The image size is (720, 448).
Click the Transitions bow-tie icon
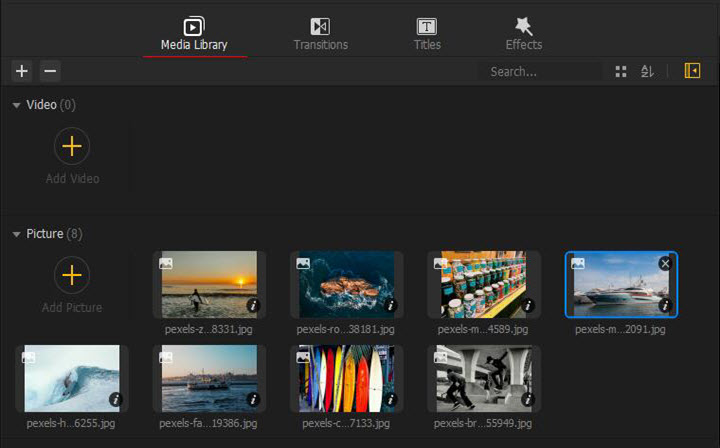320,26
